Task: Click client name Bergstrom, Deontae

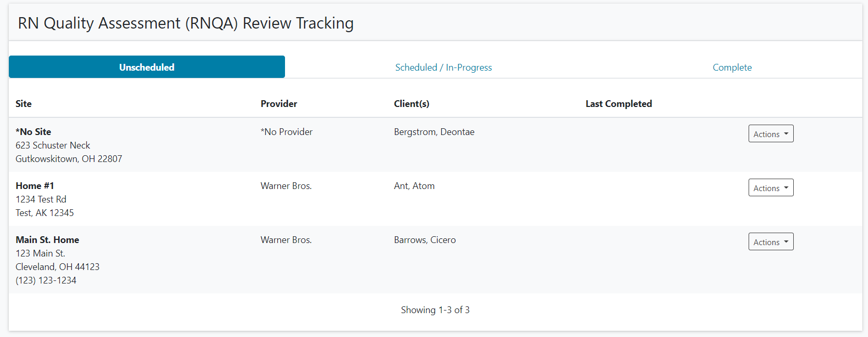Action: 434,132
